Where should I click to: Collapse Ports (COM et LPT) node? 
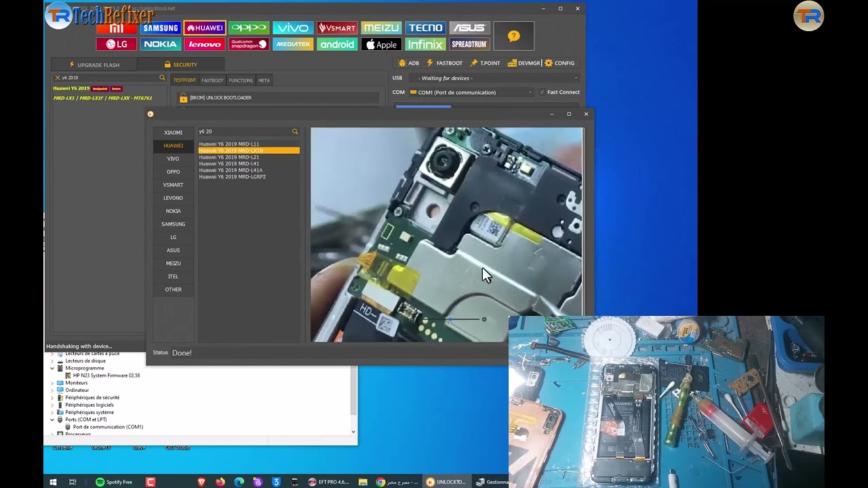52,420
